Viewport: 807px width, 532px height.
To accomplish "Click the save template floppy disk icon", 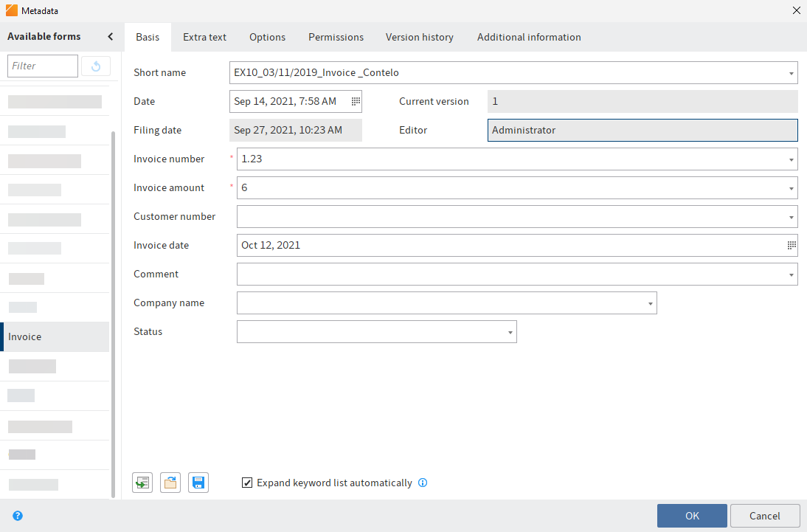I will coord(198,483).
